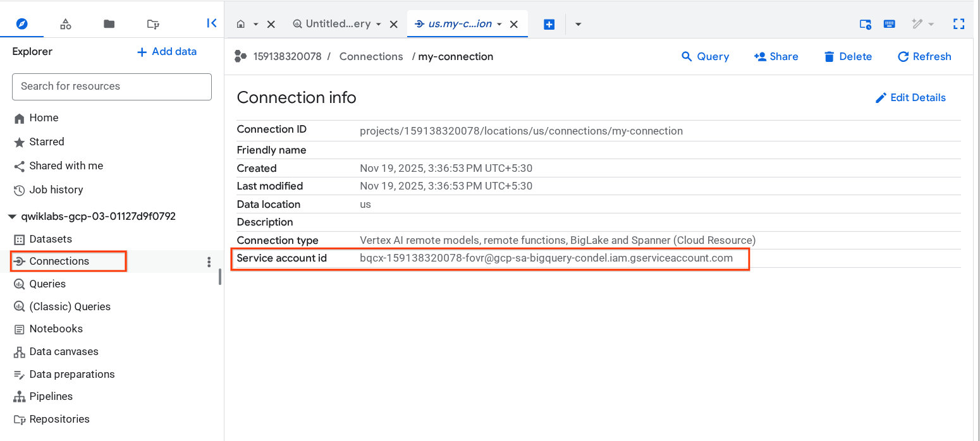Click the blue plus new tab icon
The image size is (980, 441).
pyautogui.click(x=549, y=24)
